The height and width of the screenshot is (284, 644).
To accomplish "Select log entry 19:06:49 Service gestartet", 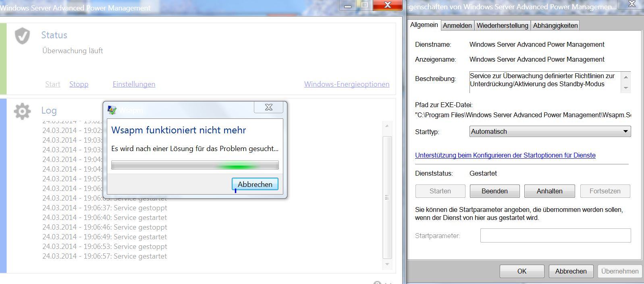I will click(x=105, y=237).
